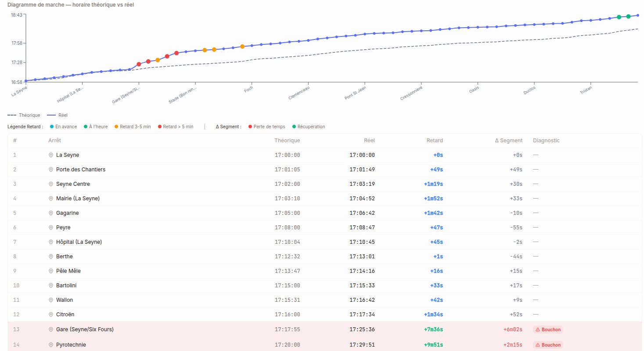Click the location pin next to Citroën

pyautogui.click(x=51, y=315)
